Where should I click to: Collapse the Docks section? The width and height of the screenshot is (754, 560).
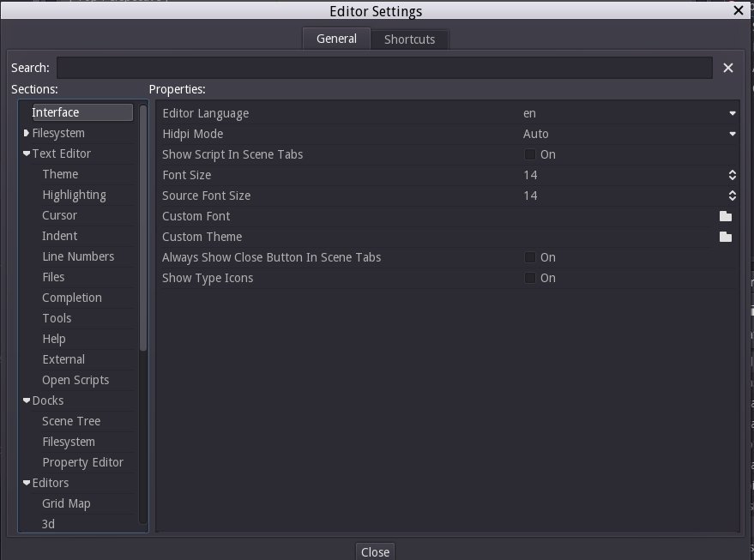point(27,400)
